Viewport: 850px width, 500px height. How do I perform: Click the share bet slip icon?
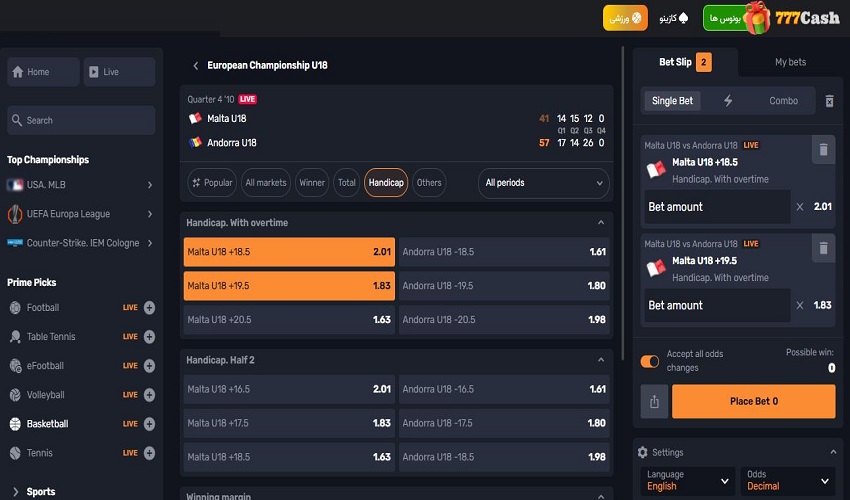[654, 401]
